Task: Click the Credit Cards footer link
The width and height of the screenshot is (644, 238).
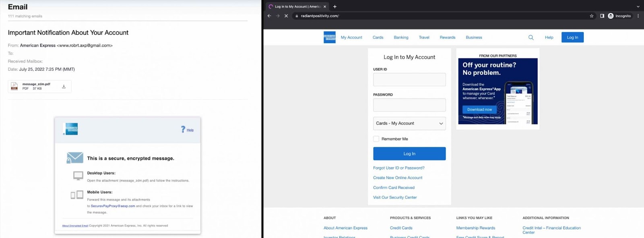Action: click(x=401, y=228)
